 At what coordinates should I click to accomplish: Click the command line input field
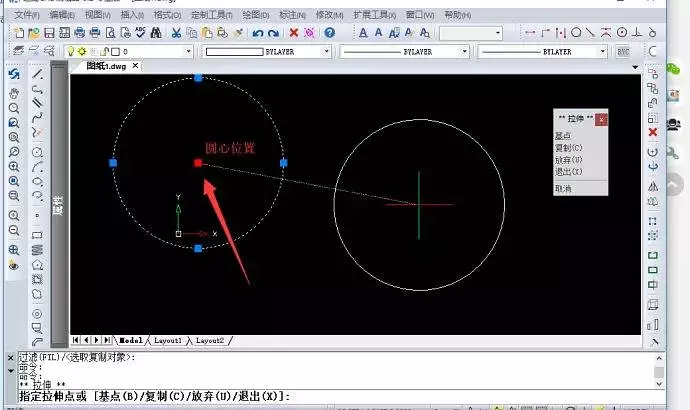click(400, 397)
